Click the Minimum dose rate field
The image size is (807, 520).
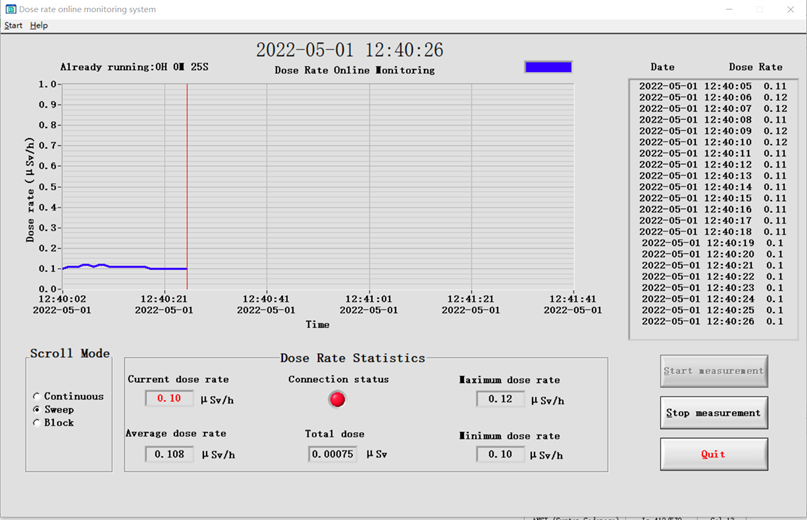point(500,454)
